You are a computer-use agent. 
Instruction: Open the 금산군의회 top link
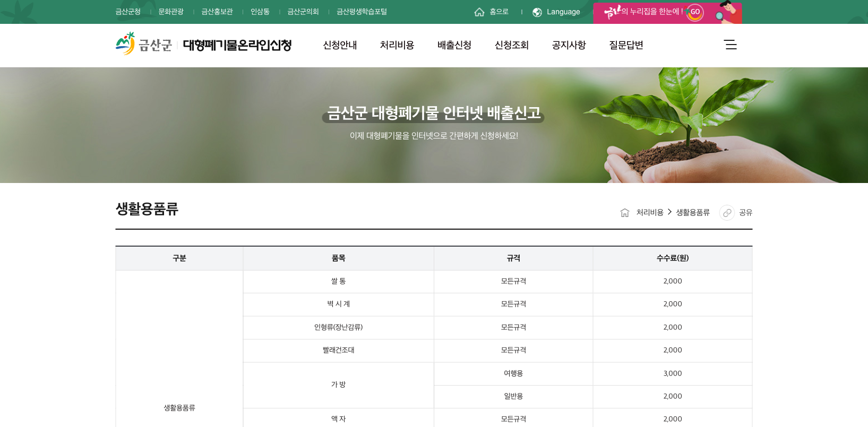tap(303, 12)
